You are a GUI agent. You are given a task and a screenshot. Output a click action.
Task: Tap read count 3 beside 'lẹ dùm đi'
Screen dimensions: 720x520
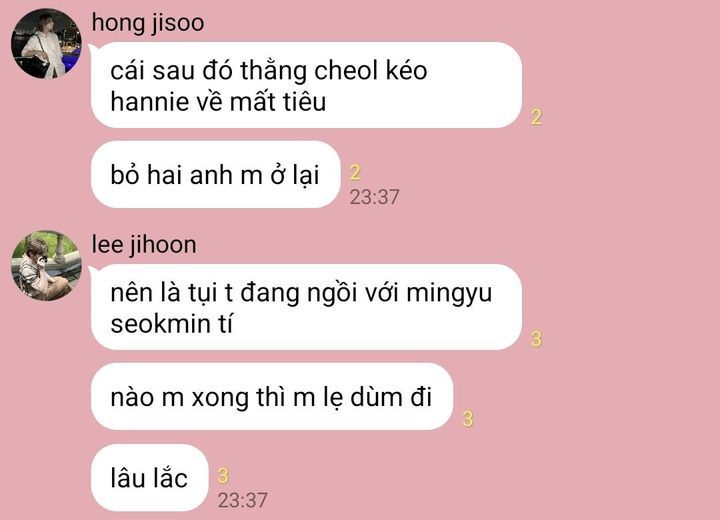[467, 419]
